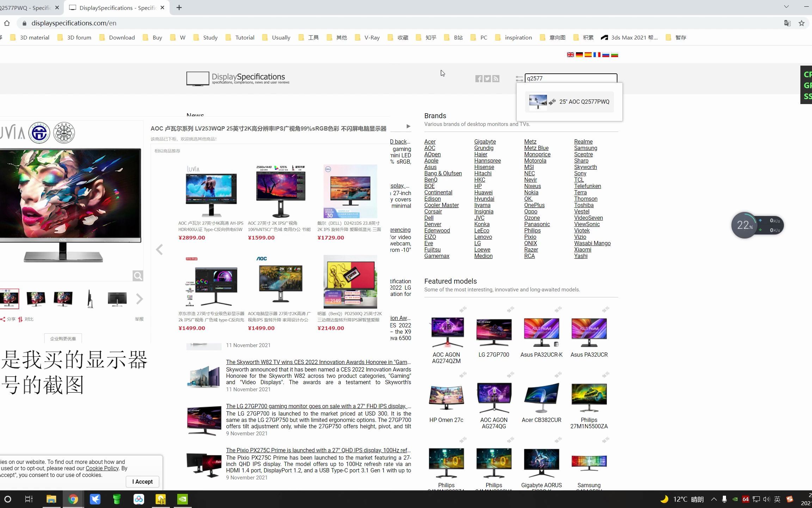
Task: Switch site language via Russian flag
Action: (605, 55)
